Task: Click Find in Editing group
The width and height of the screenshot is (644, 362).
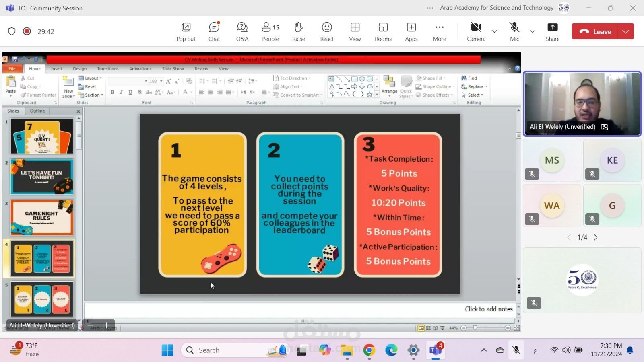Action: point(469,78)
